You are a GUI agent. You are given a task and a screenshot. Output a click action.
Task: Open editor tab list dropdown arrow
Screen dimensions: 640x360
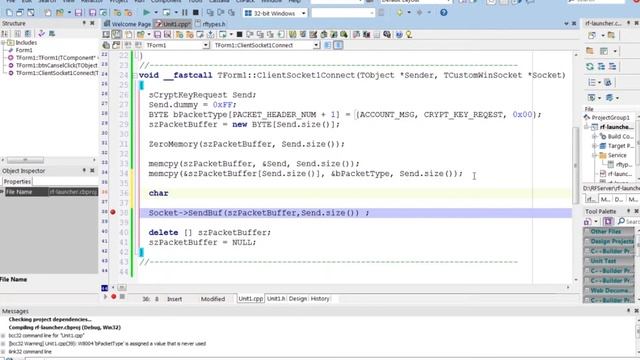566,24
